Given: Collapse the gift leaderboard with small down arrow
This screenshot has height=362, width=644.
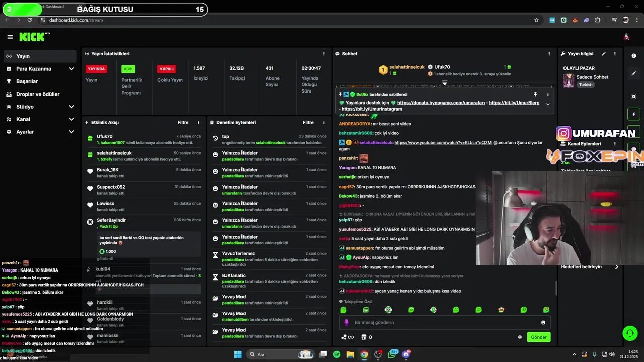Looking at the screenshot, I should [445, 82].
